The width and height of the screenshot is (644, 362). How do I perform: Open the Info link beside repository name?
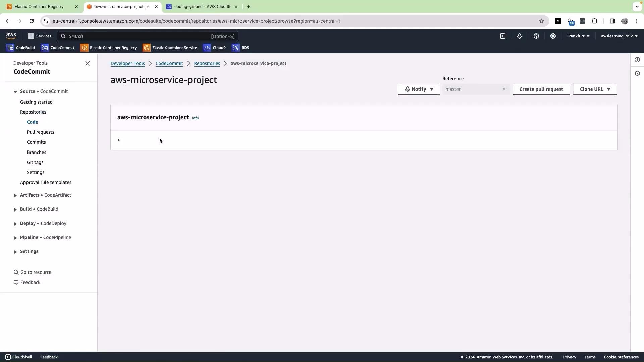point(195,118)
